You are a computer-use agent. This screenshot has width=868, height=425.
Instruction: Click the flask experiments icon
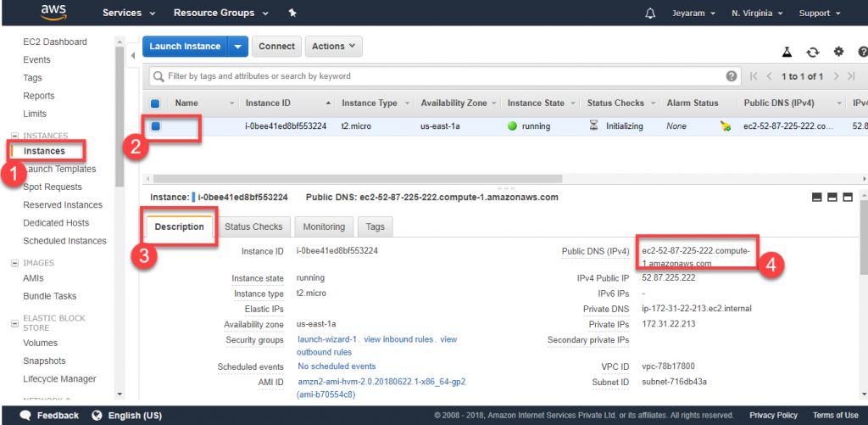787,52
